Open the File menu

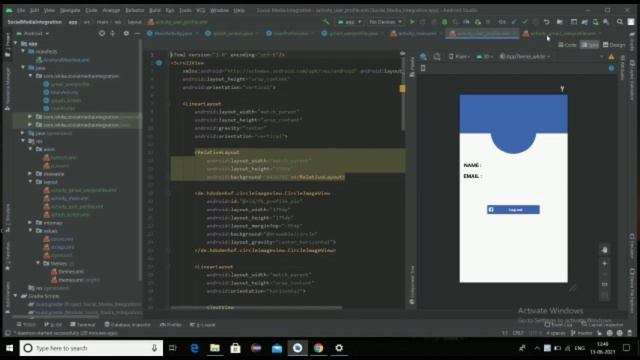coord(21,10)
